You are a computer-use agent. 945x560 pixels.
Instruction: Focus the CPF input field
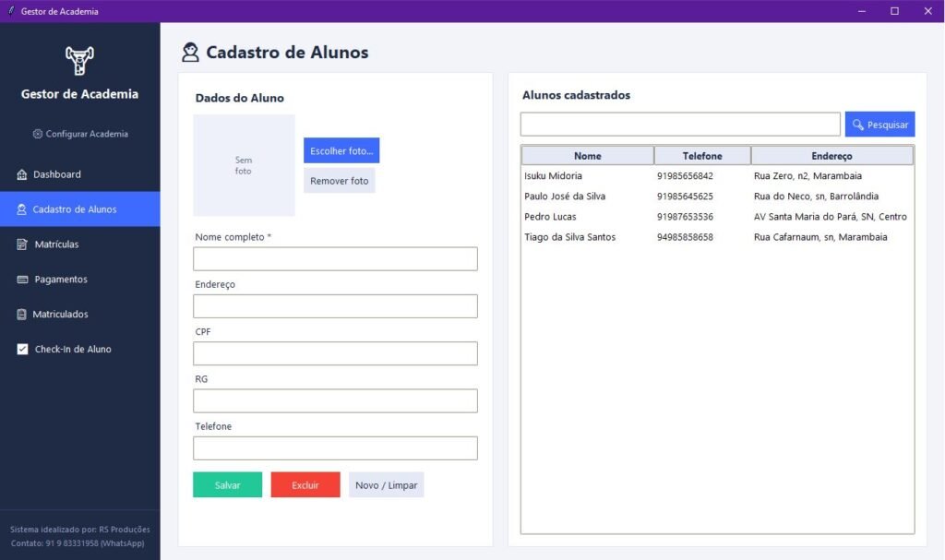[335, 353]
